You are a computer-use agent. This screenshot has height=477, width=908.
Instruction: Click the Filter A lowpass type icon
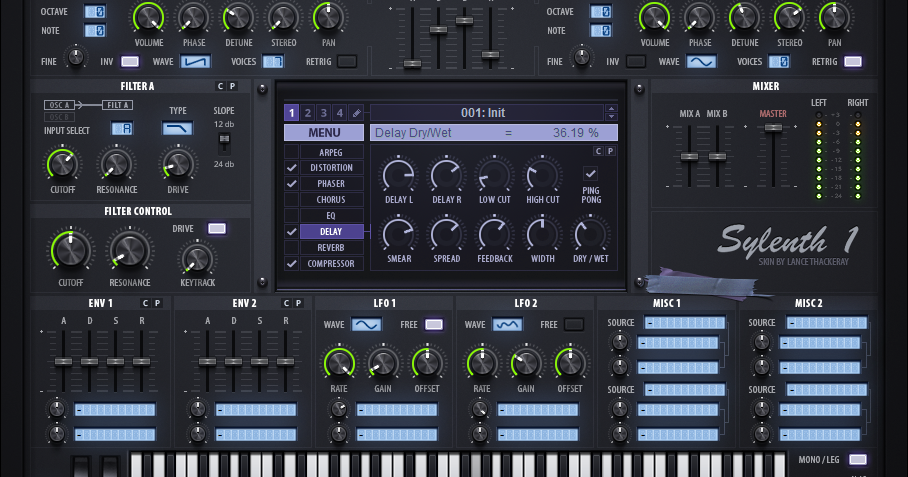pos(177,129)
